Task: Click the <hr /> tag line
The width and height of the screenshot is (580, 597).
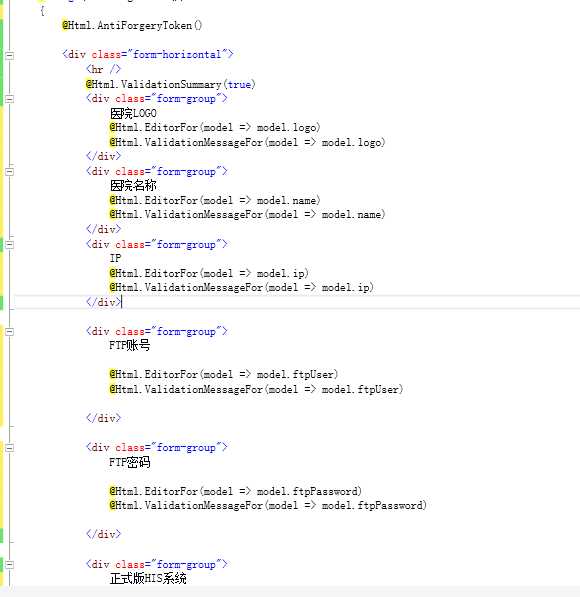Action: (x=103, y=69)
